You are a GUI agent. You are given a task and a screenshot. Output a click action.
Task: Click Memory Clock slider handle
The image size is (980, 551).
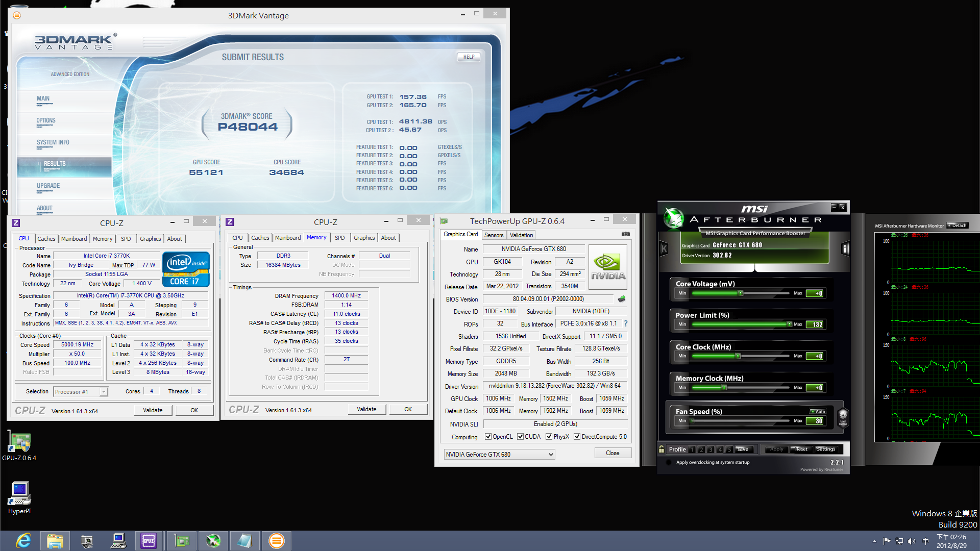724,388
